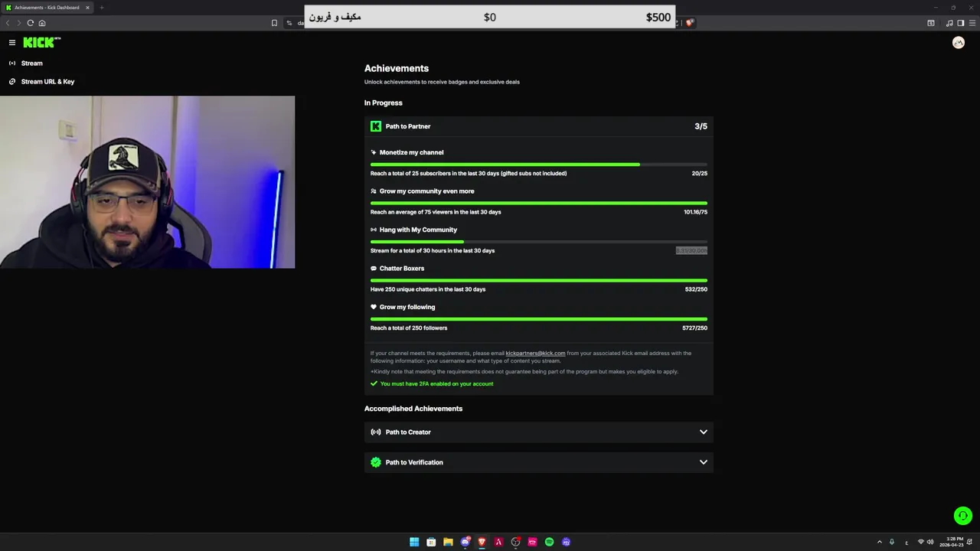Screen dimensions: 980x551
Task: Click the Brave browser taskbar icon
Action: click(x=482, y=542)
